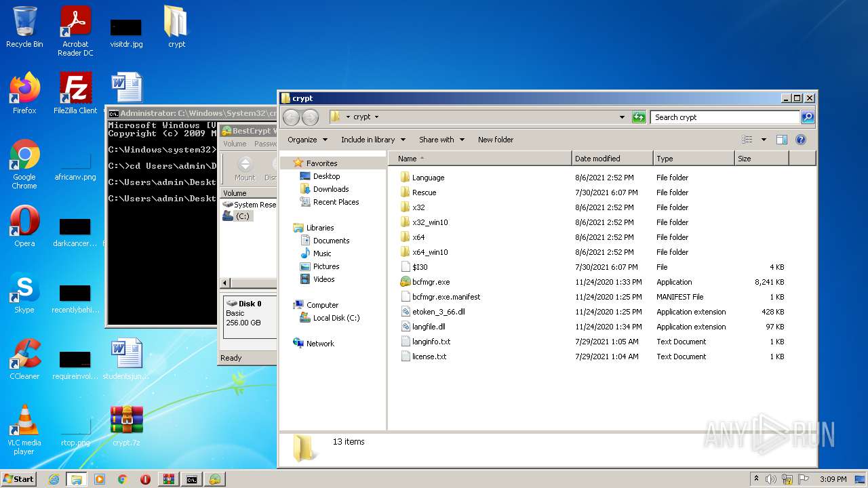This screenshot has width=868, height=488.
Task: Open view options dropdown arrow
Action: pos(764,140)
